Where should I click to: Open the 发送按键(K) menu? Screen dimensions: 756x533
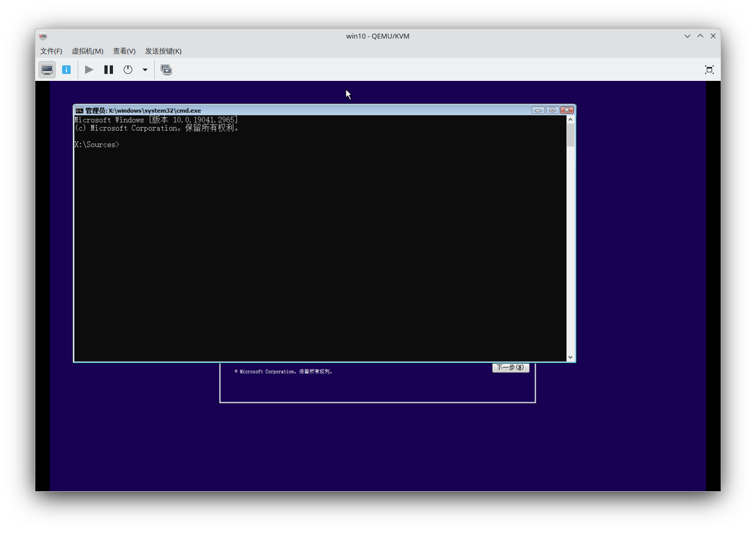click(163, 51)
